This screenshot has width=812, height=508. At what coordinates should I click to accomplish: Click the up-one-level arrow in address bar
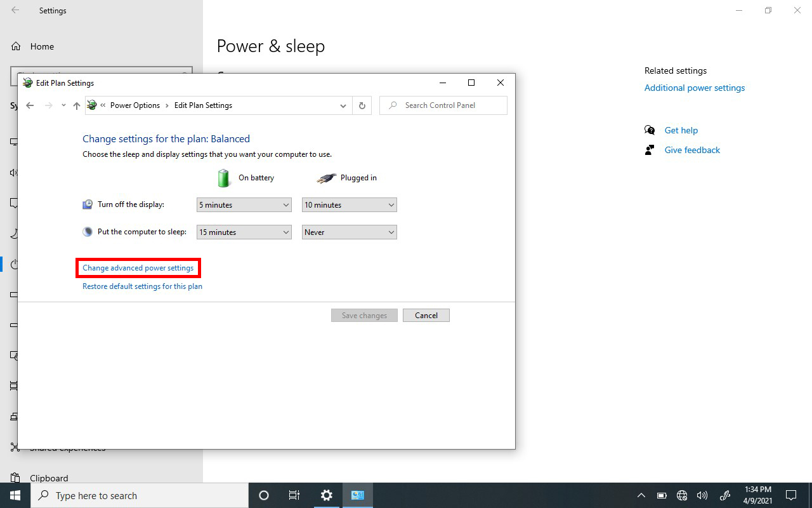point(77,105)
